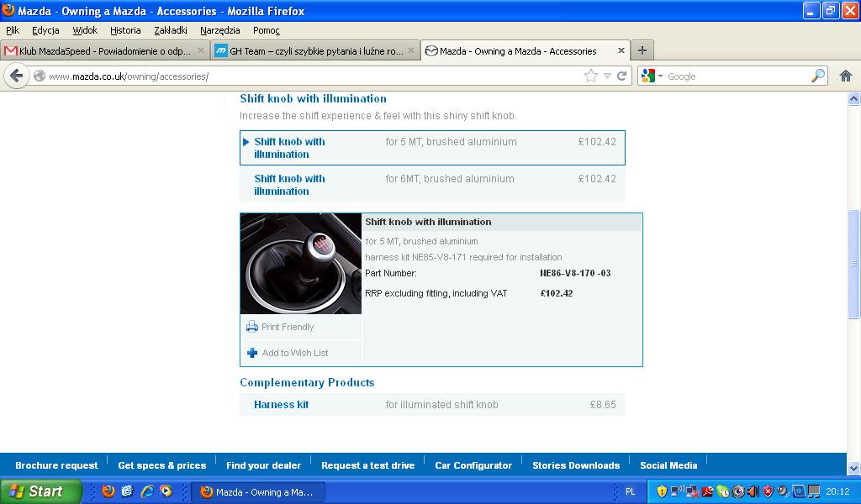Open the Zakładki menu
The image size is (861, 504).
(170, 30)
